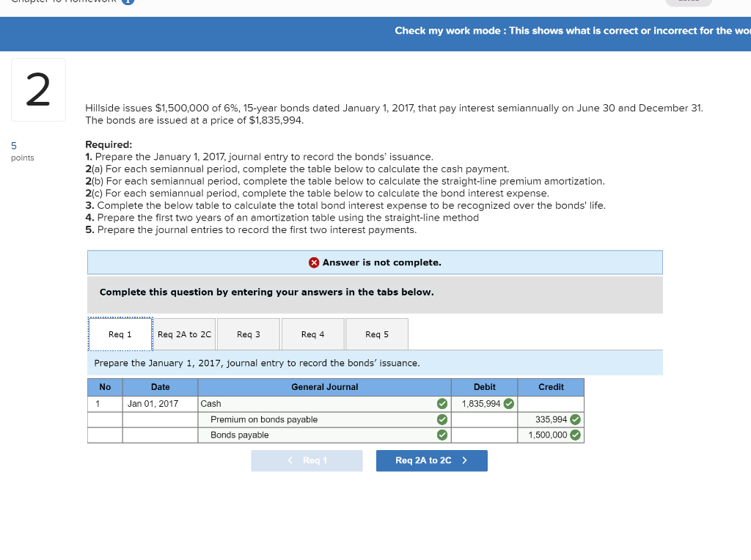Click the disabled Req 1 previous button

click(x=307, y=460)
